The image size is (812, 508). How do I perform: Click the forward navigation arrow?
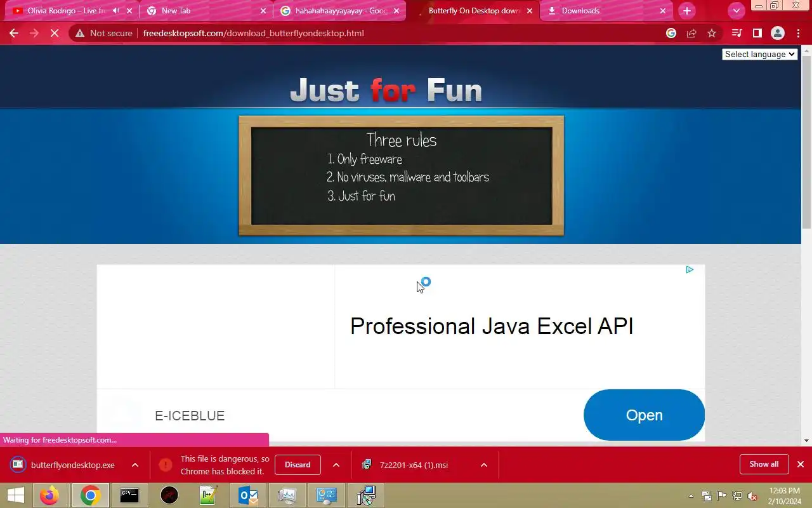[x=34, y=33]
